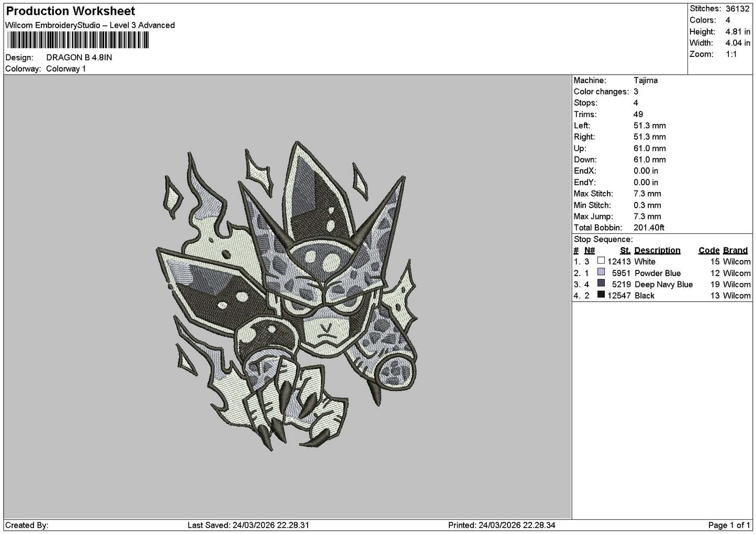This screenshot has height=534, width=756.
Task: Click the 'White' description in row 1
Action: coord(645,262)
